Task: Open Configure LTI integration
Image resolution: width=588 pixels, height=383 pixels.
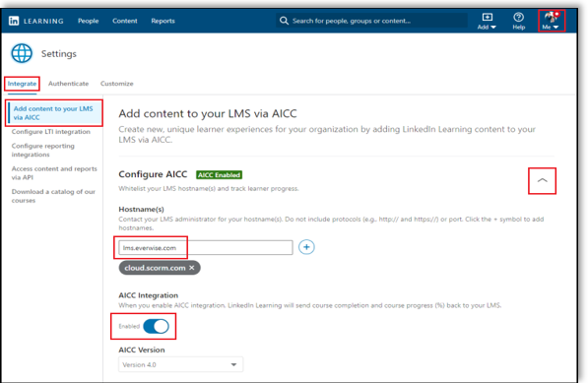Action: click(51, 132)
